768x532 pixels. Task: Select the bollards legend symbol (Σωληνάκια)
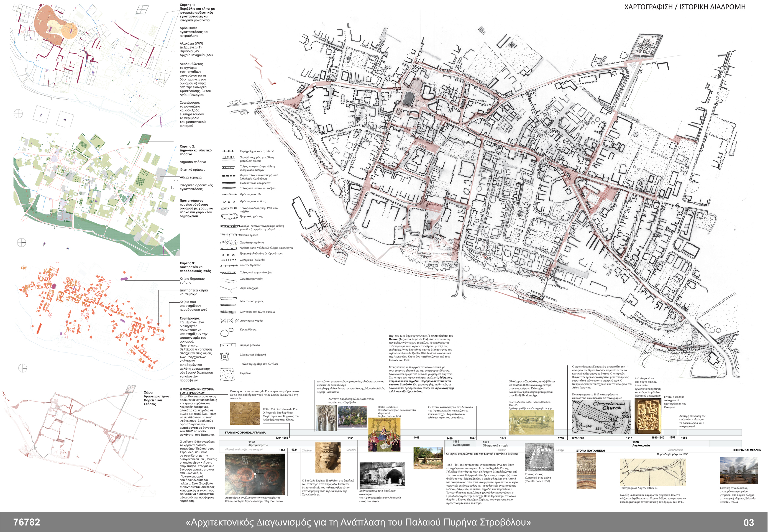point(228,260)
